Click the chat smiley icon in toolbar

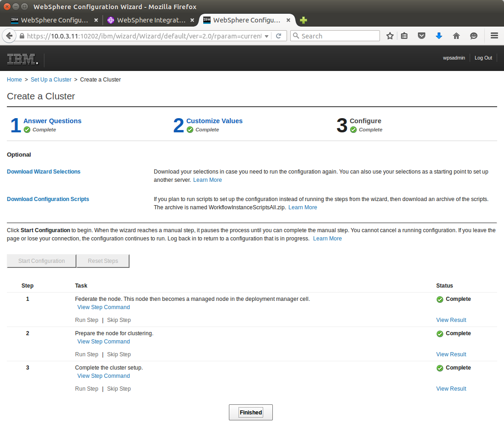click(x=473, y=36)
